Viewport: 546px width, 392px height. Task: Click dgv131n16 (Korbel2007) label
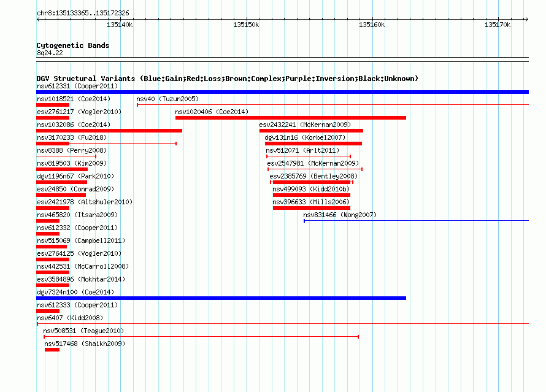point(305,137)
